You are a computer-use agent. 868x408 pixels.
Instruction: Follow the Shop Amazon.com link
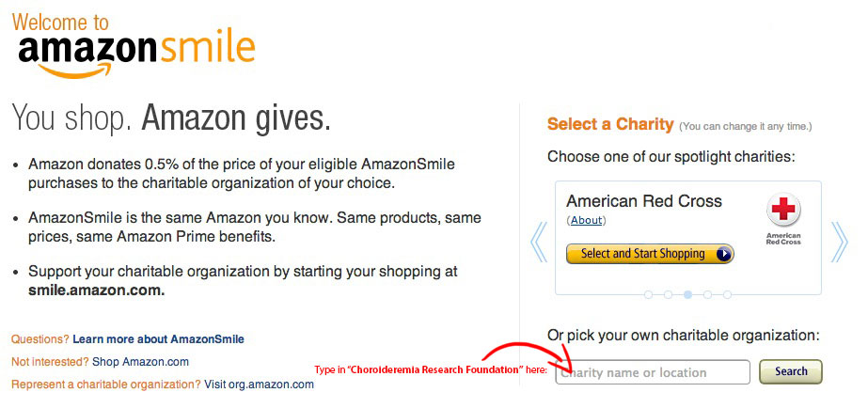(x=141, y=362)
